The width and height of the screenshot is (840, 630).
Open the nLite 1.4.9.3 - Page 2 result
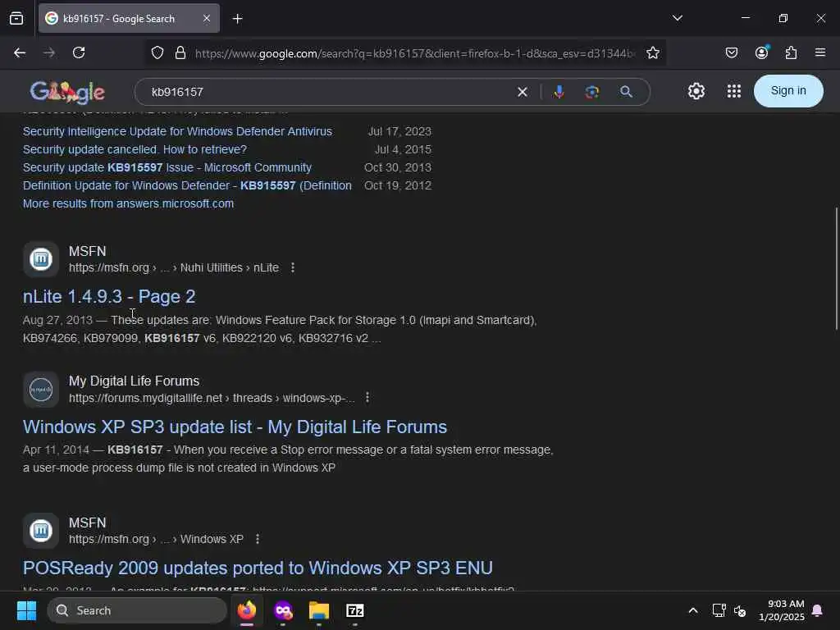pyautogui.click(x=109, y=296)
